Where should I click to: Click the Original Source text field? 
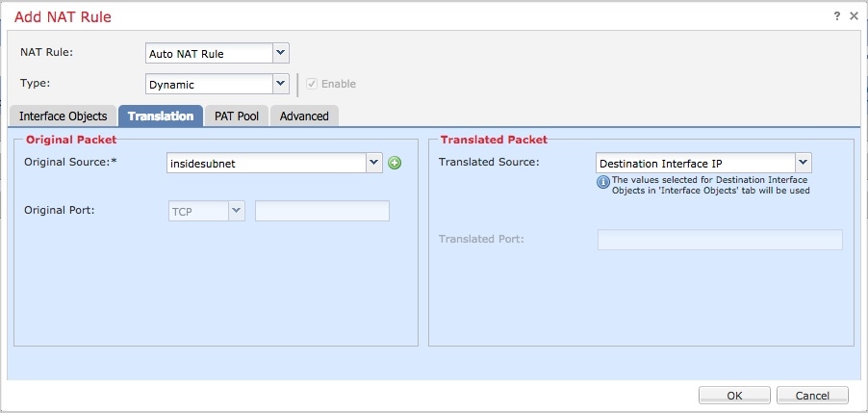click(x=266, y=163)
